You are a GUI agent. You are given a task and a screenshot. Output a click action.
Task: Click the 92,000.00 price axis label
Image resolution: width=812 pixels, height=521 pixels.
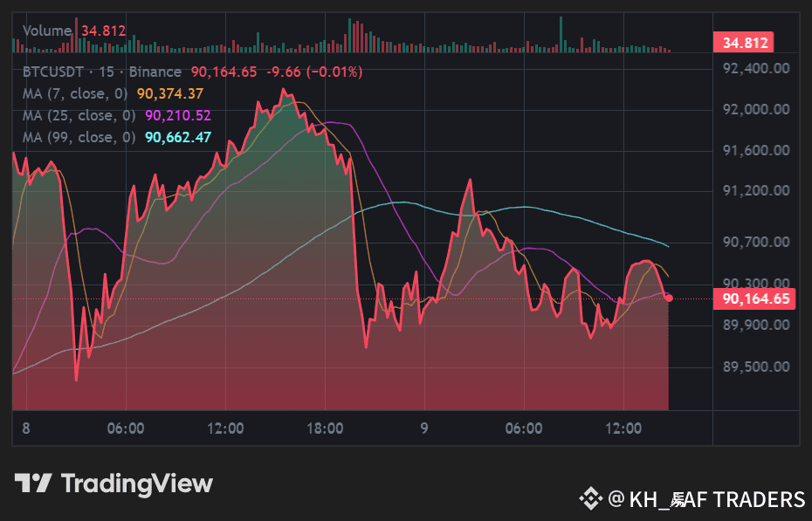click(x=756, y=109)
